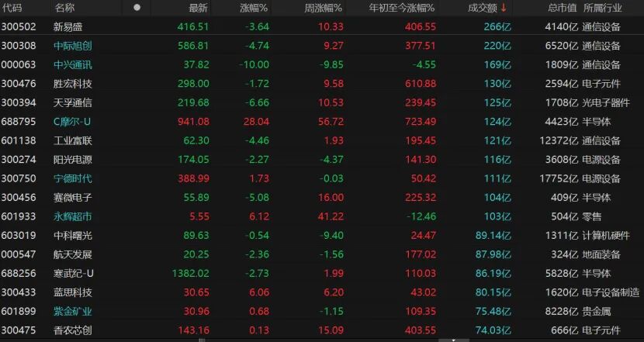Sort by the 总市值 column header

click(563, 8)
